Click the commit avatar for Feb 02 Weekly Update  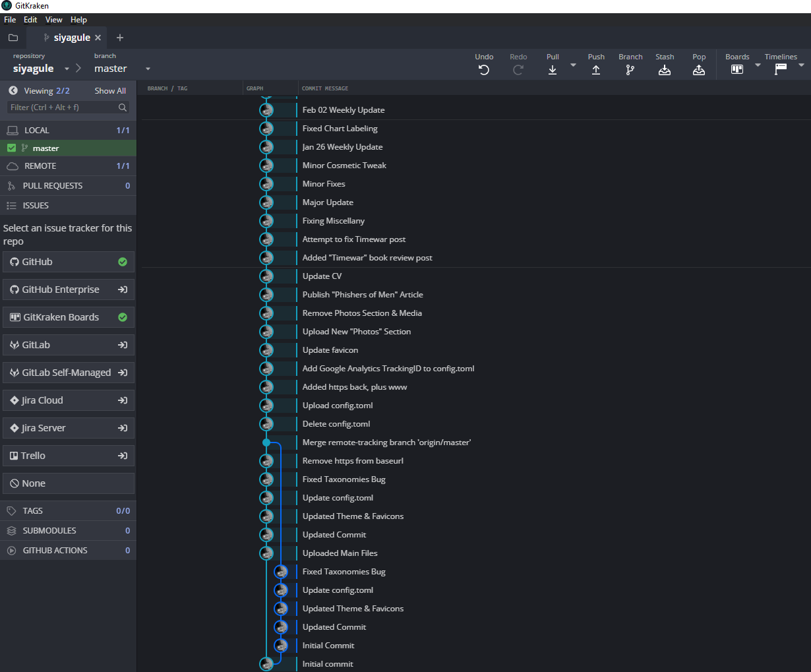click(x=266, y=110)
